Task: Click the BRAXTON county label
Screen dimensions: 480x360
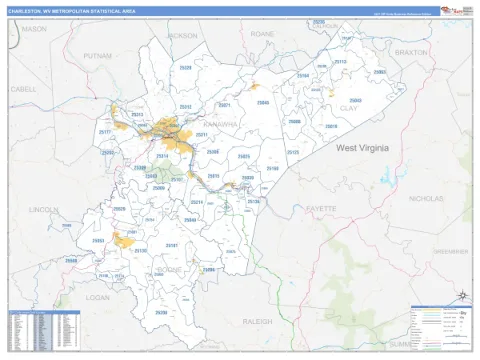Action: (x=411, y=52)
